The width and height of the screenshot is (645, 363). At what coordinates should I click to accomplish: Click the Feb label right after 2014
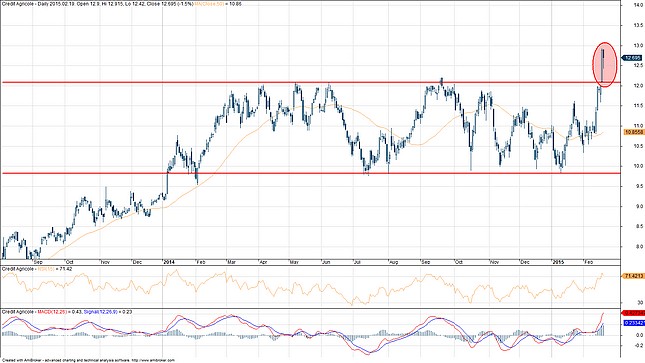point(200,262)
